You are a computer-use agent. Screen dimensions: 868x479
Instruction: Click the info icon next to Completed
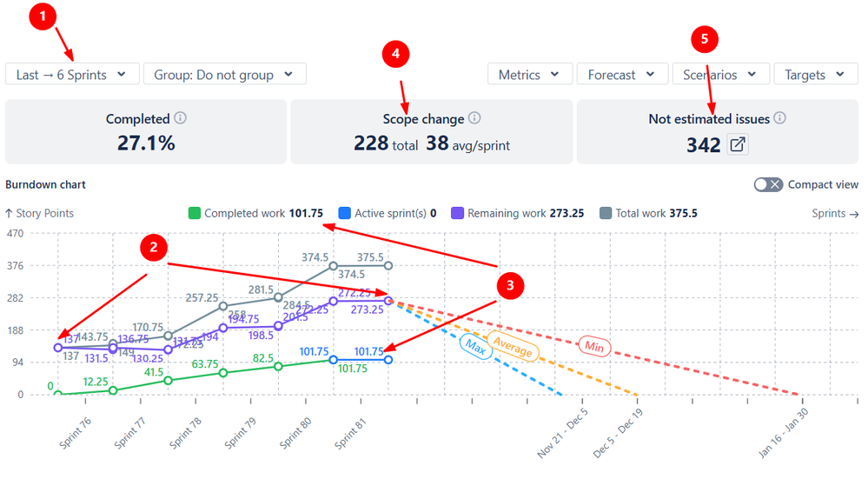(181, 118)
